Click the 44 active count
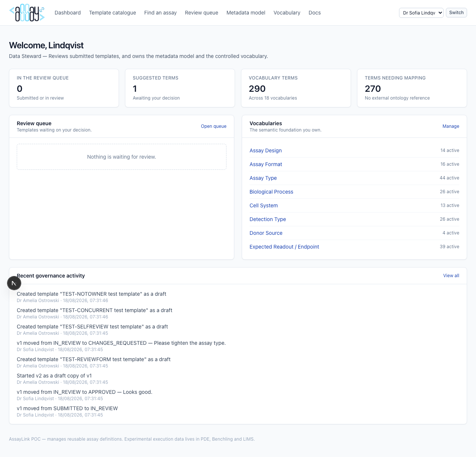Image resolution: width=476 pixels, height=457 pixels. coord(449,178)
